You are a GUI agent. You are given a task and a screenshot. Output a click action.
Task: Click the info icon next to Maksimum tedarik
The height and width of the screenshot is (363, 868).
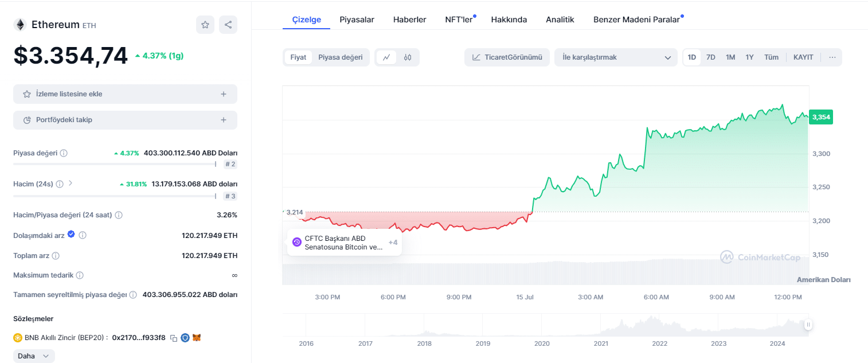click(x=80, y=275)
